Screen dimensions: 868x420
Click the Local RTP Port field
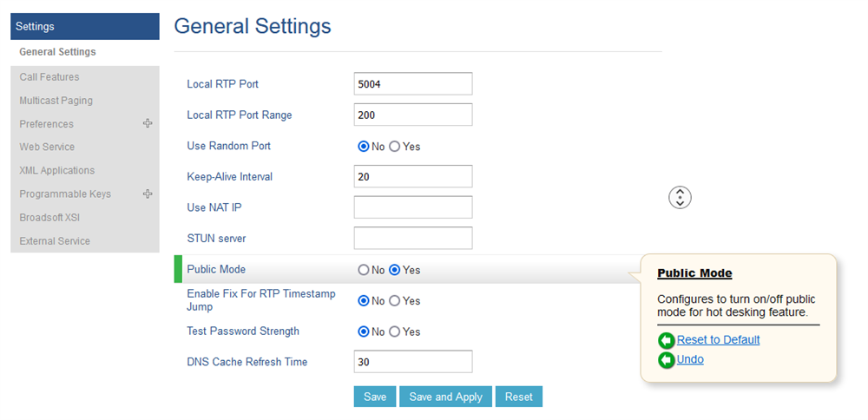[x=413, y=84]
